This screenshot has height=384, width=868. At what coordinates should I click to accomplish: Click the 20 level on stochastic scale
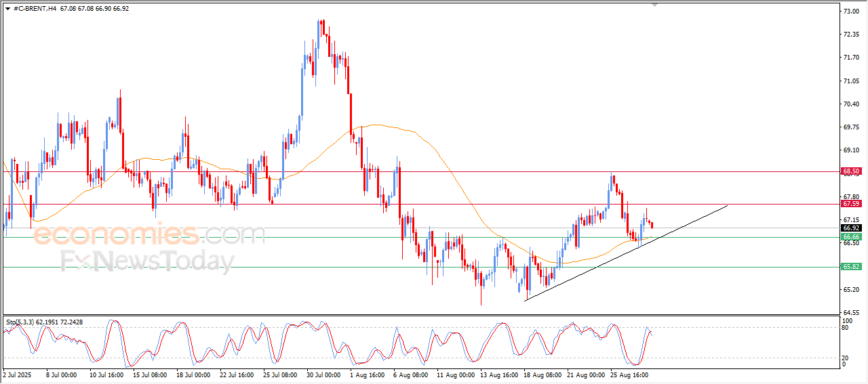click(x=846, y=357)
